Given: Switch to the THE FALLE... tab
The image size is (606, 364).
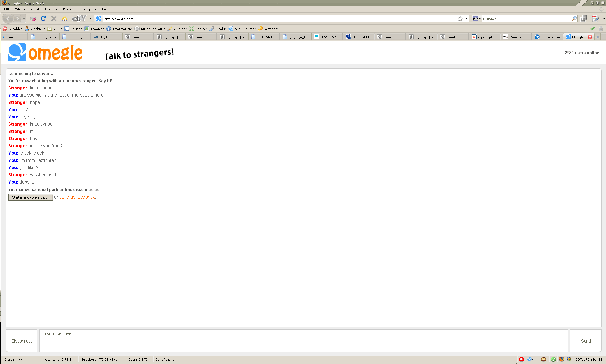Looking at the screenshot, I should pos(359,37).
